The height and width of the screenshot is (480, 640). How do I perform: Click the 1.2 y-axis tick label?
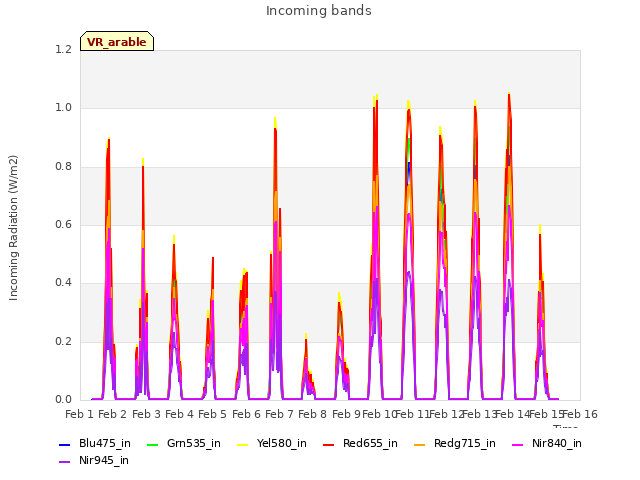click(x=63, y=49)
